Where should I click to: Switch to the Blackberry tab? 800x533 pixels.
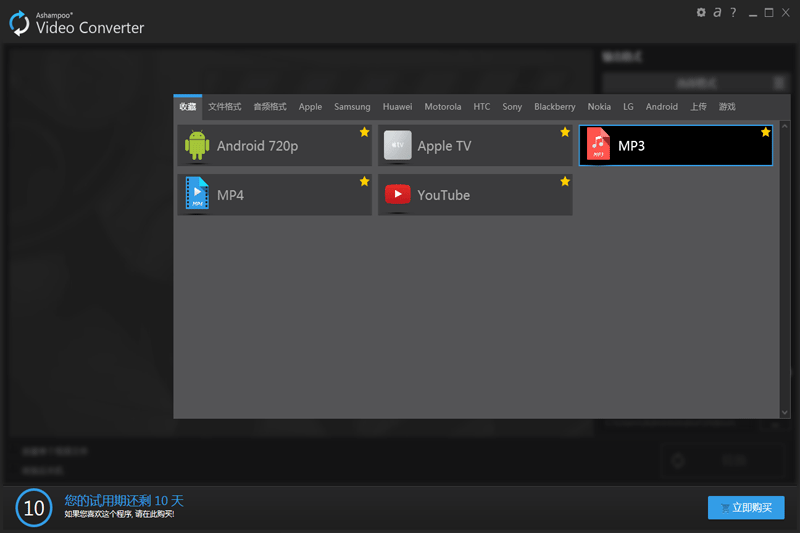(555, 107)
